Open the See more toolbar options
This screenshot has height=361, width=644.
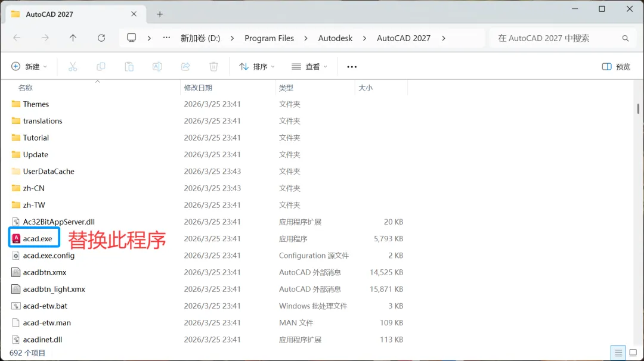pos(352,67)
